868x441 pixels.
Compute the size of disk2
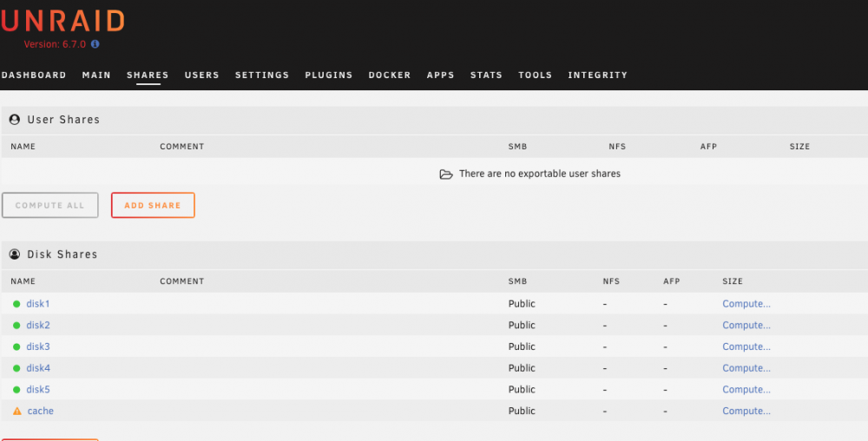coord(746,326)
